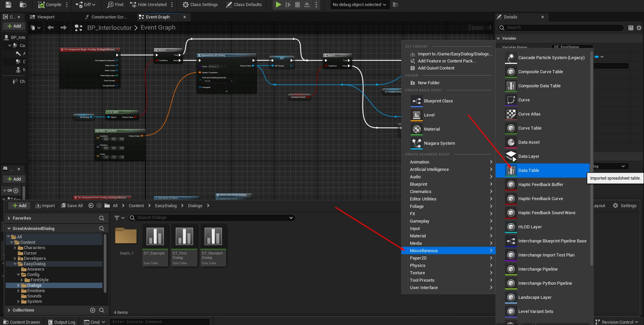Toggle Hide Unrelated nodes

[148, 5]
